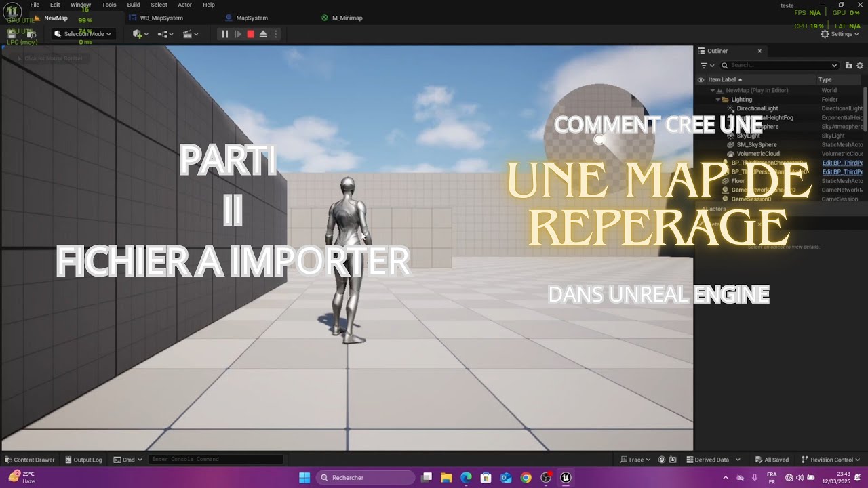Open the Selection Mode dropdown

point(82,34)
